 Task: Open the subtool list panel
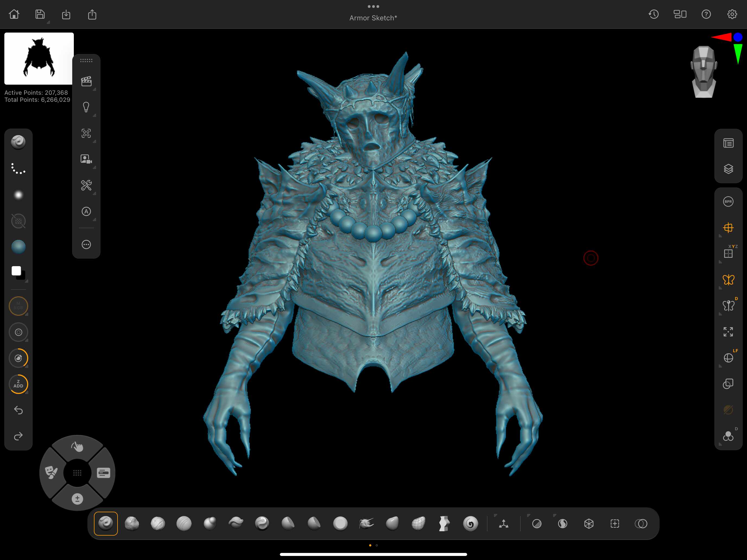(728, 143)
